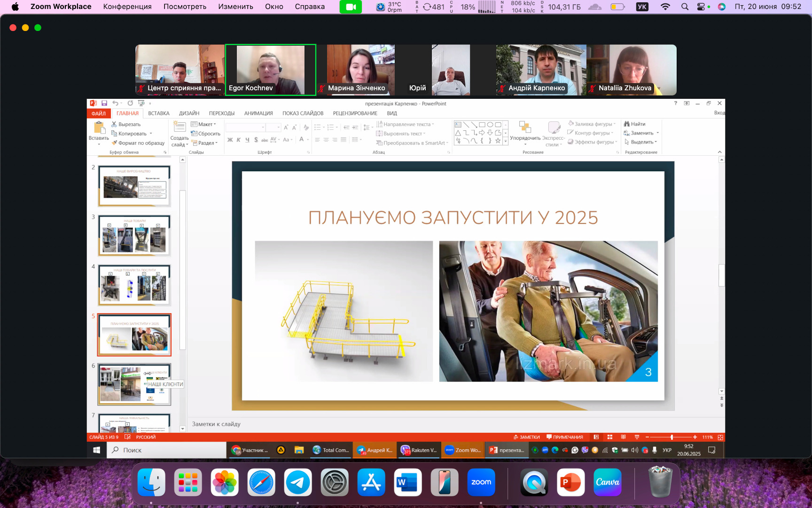This screenshot has height=508, width=812.
Task: Open slide sorter view from status bar
Action: (610, 437)
